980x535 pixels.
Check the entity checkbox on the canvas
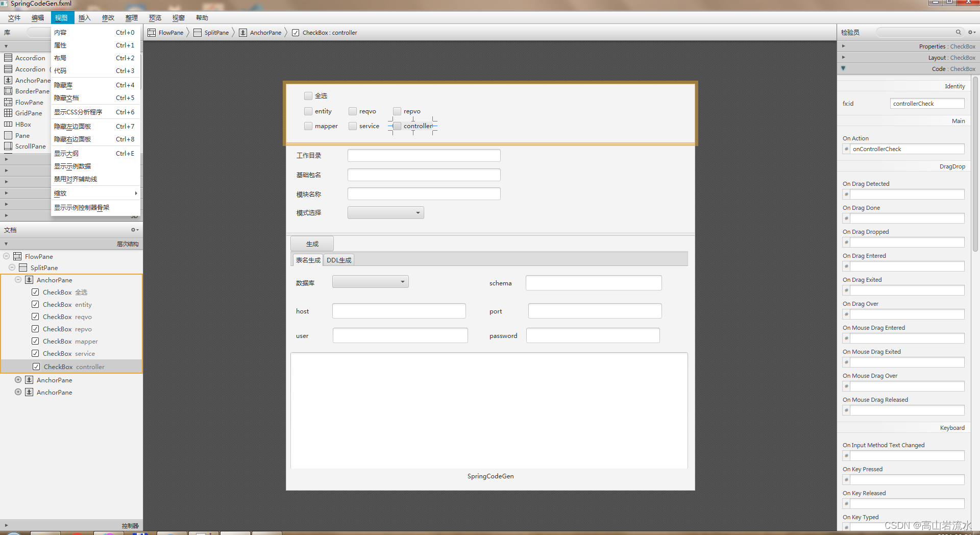pos(308,111)
